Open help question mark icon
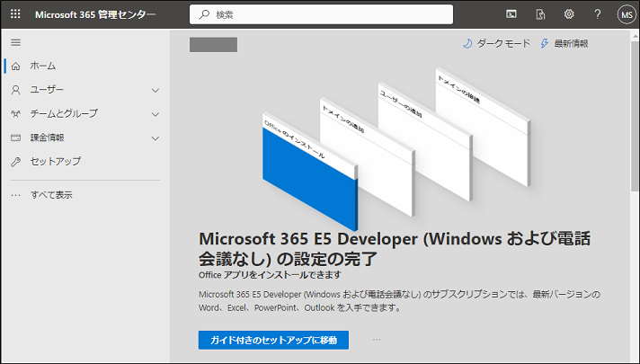Image resolution: width=640 pixels, height=364 pixels. point(598,14)
